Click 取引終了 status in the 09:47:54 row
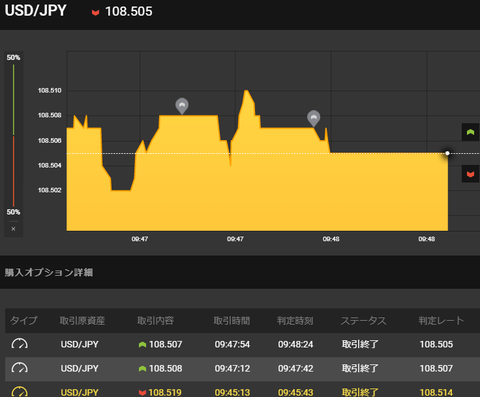Screen dimensions: 480x397 [360, 344]
